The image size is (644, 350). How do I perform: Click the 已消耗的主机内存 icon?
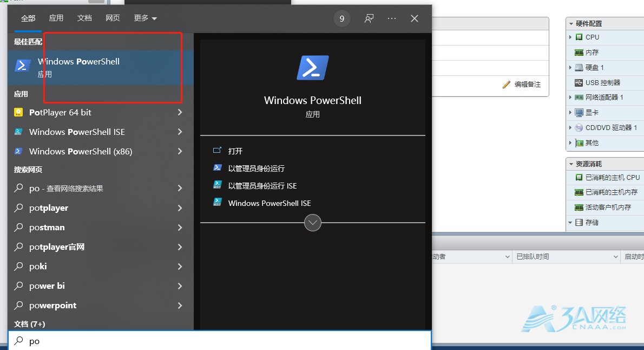579,192
